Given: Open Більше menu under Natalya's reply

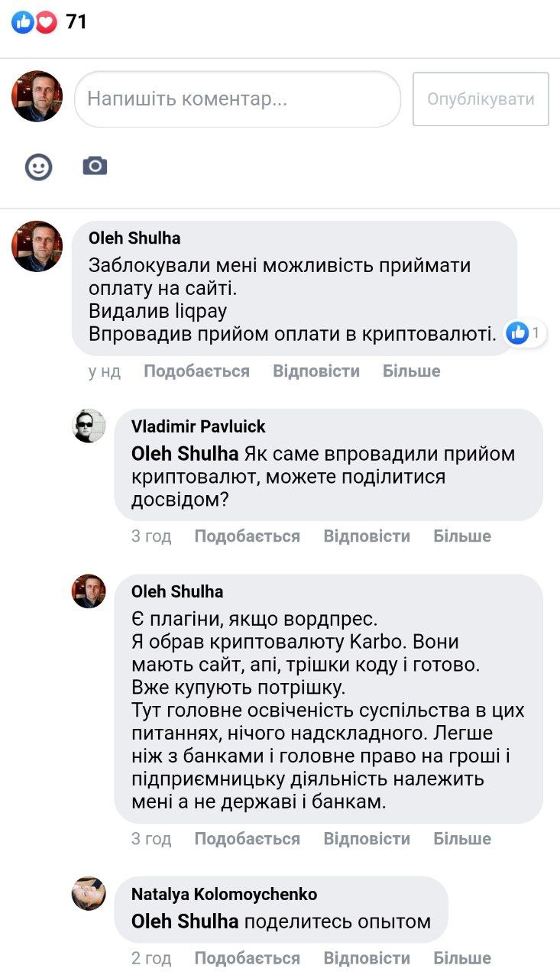Looking at the screenshot, I should (x=461, y=958).
